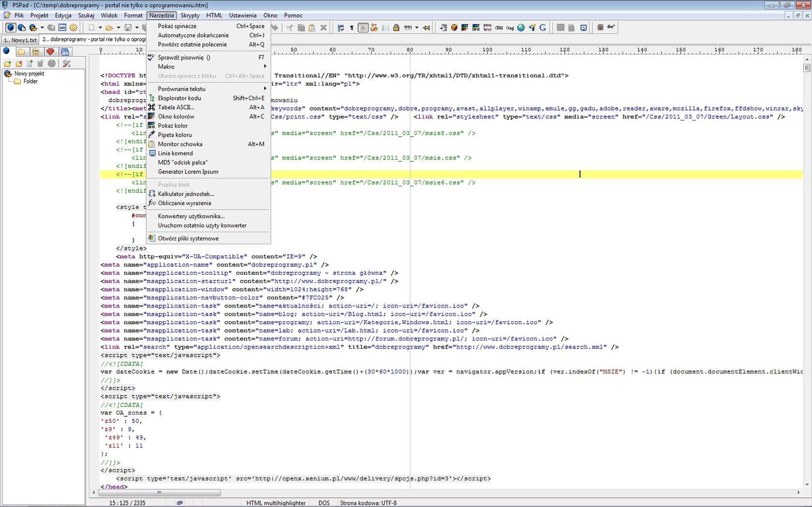Open dropdown arrow next to Save icon
The height and width of the screenshot is (507, 812).
(137, 28)
